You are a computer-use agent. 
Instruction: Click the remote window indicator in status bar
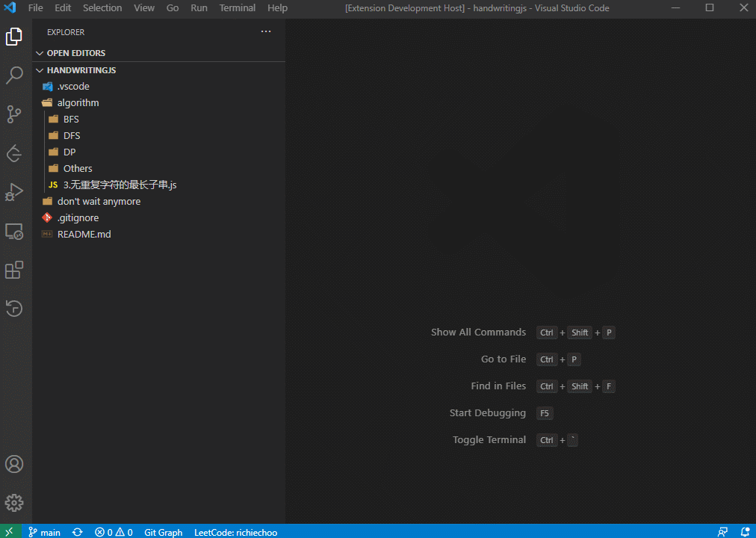click(10, 532)
